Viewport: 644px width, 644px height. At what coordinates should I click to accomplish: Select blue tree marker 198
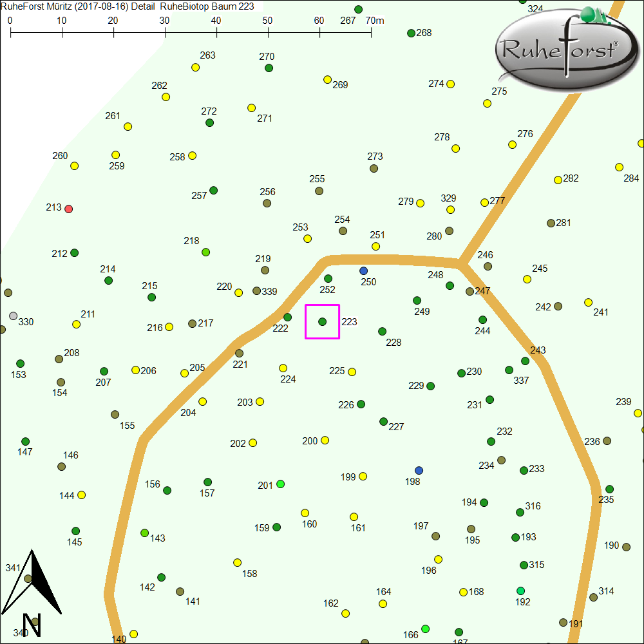[x=419, y=470]
